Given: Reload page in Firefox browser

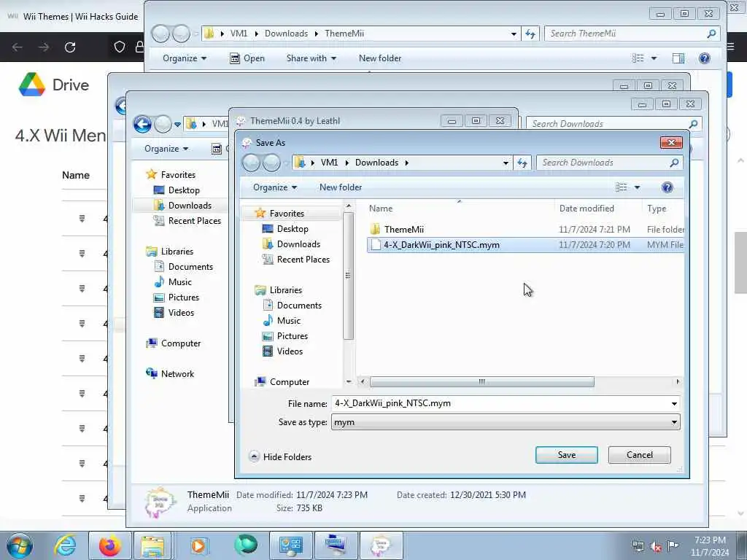Looking at the screenshot, I should tap(70, 47).
